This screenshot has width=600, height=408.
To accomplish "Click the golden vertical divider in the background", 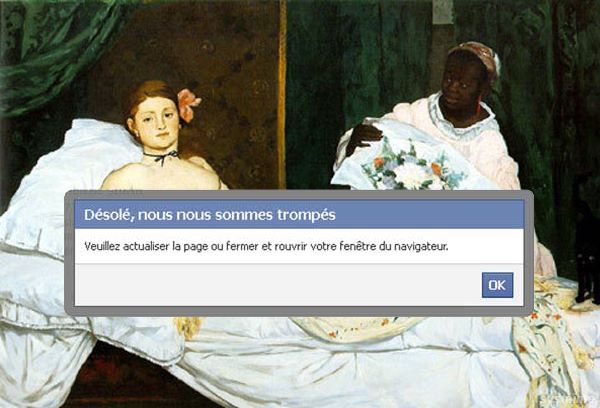I will pyautogui.click(x=282, y=95).
